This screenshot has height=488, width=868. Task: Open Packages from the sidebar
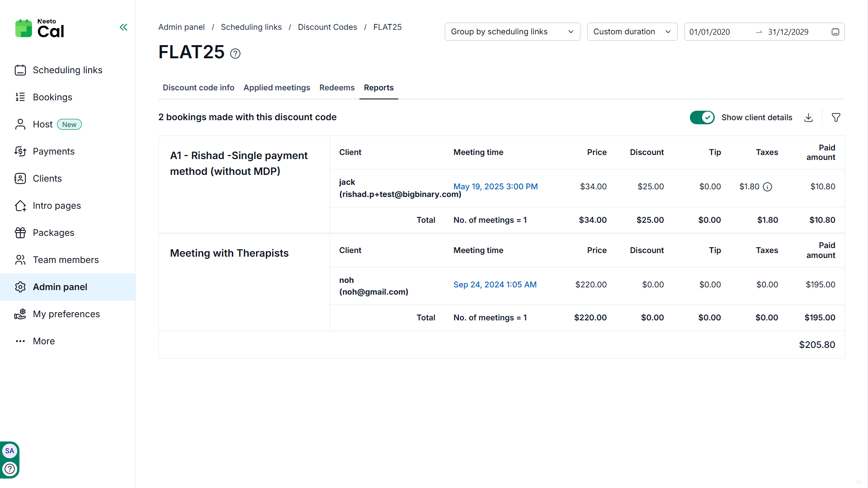(x=53, y=233)
